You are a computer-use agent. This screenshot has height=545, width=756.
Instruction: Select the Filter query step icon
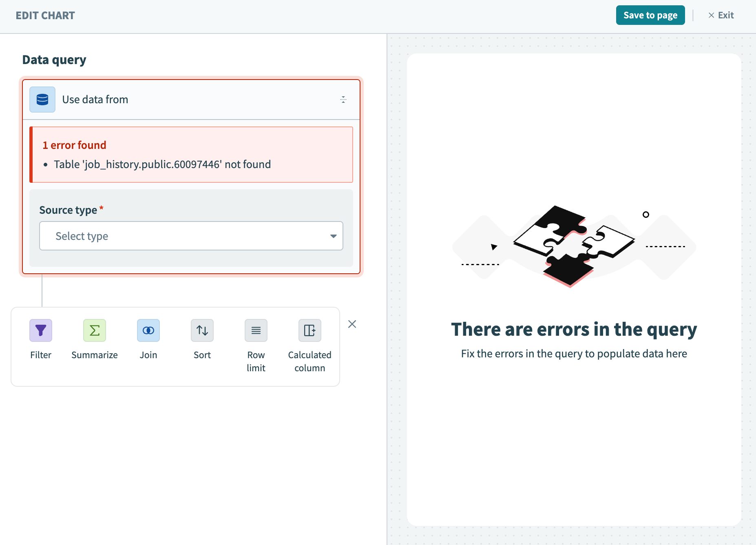40,330
